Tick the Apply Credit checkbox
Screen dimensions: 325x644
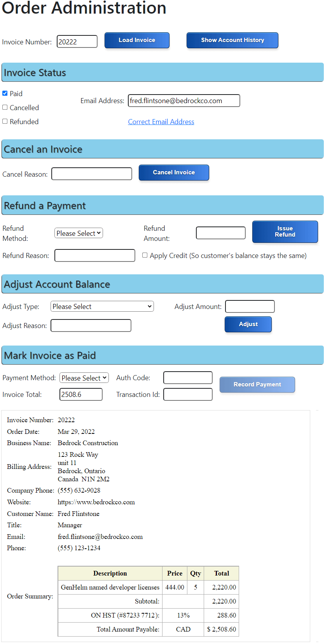pos(145,255)
